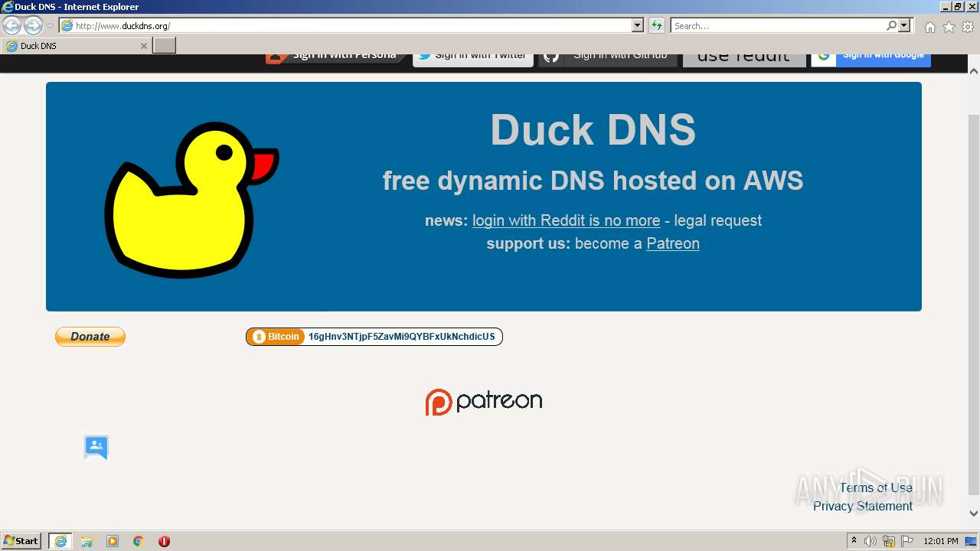Screen dimensions: 980x551
Task: Click the red stop-sign taskbar icon
Action: point(164,541)
